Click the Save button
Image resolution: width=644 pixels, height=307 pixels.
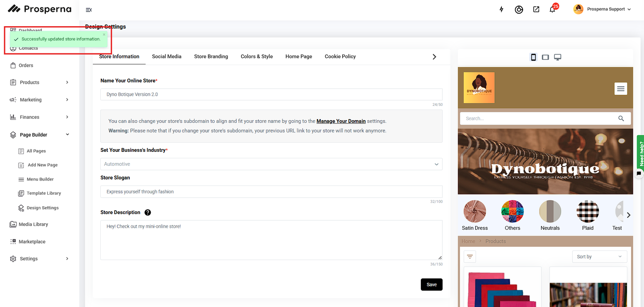tap(431, 284)
